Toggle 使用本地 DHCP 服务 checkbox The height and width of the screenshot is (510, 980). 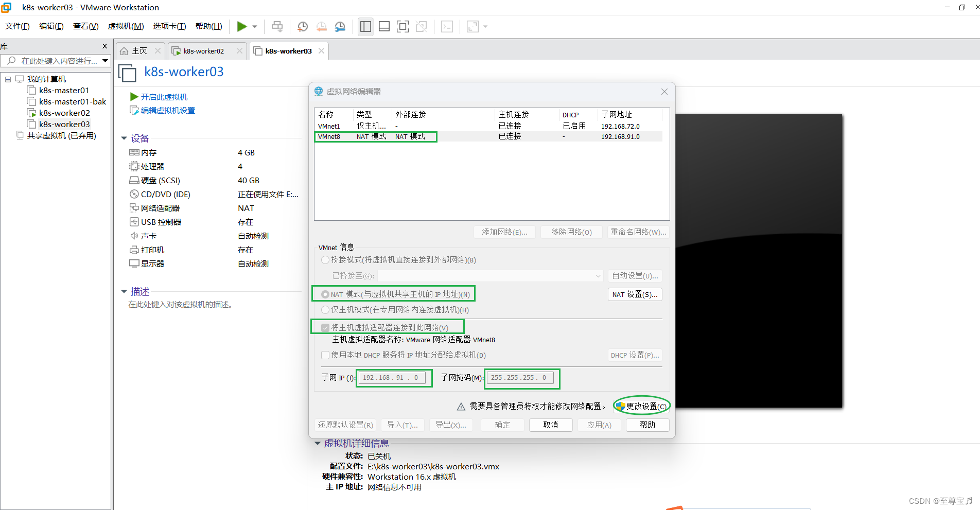click(325, 355)
